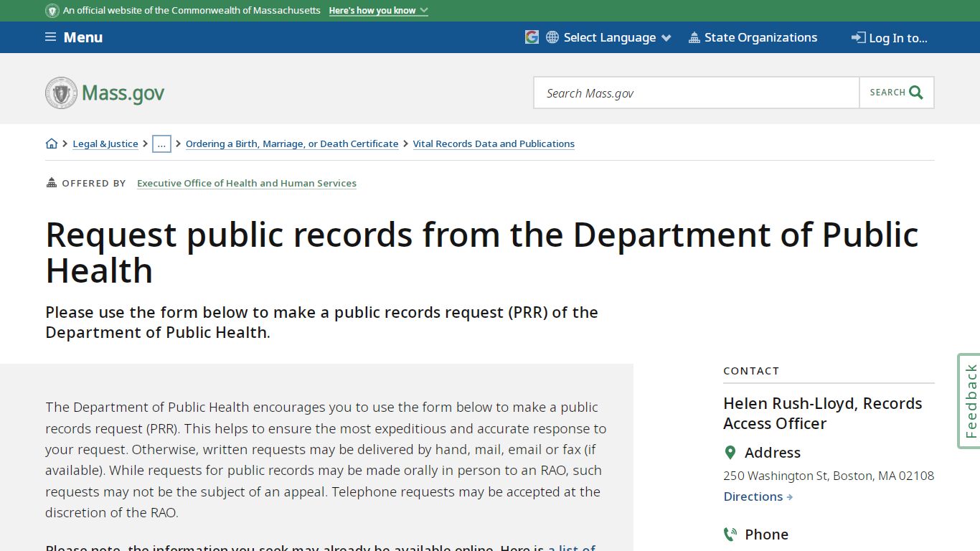Click the 'An official website' banner text
980x551 pixels.
point(192,11)
